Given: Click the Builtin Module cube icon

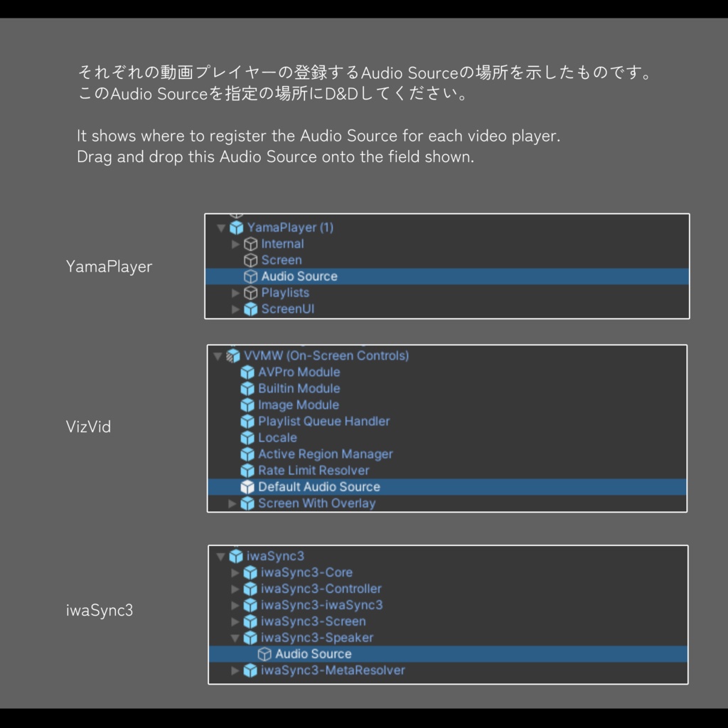Looking at the screenshot, I should coord(247,388).
